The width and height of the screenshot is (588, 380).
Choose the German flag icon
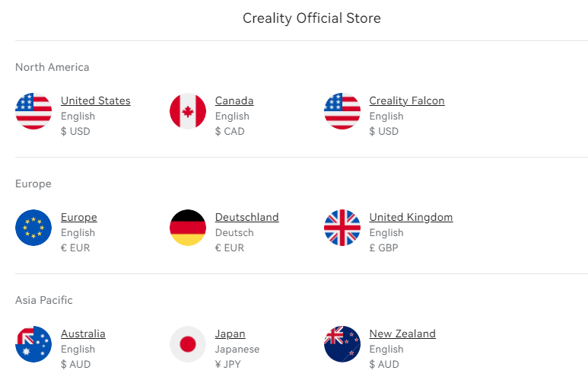click(188, 228)
